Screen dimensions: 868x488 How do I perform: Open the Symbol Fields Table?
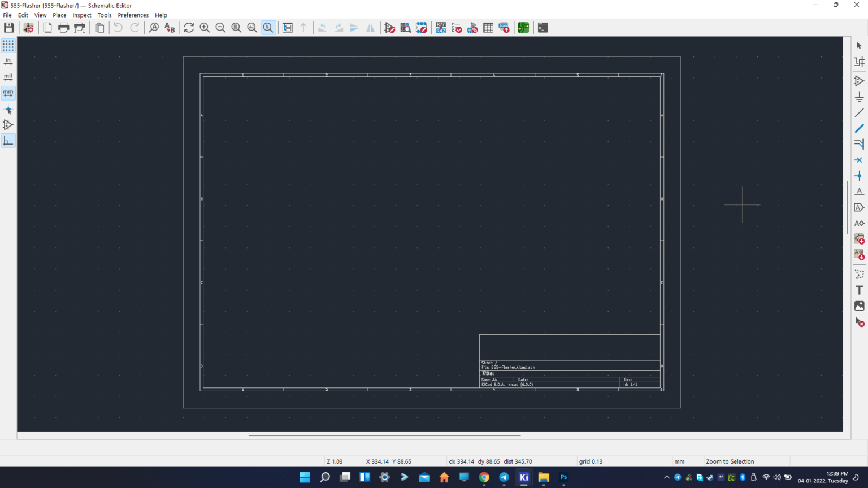488,28
